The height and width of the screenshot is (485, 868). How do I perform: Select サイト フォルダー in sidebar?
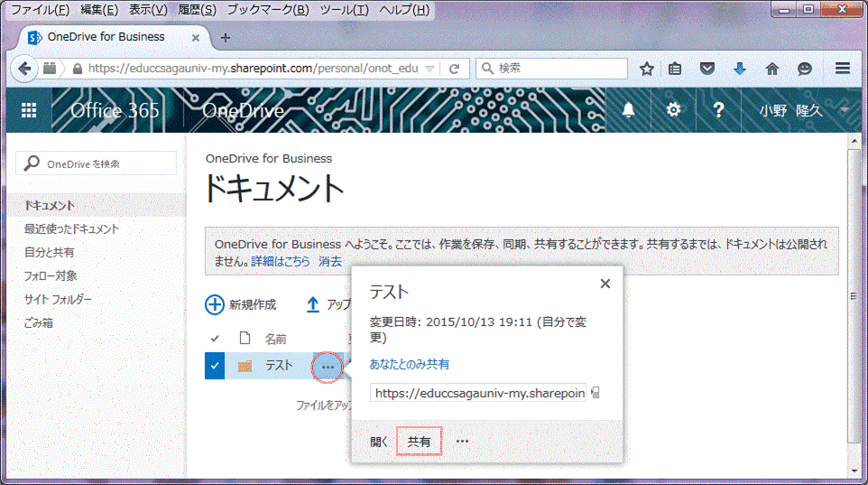[x=58, y=299]
